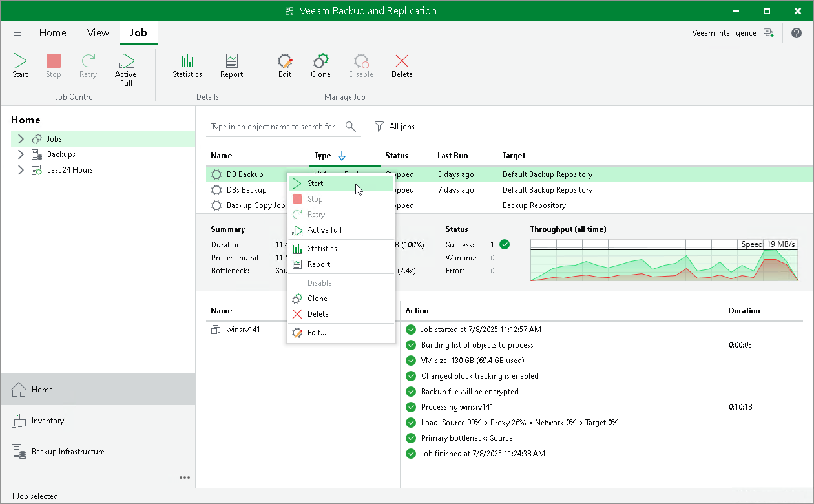This screenshot has width=814, height=504.
Task: Clone the job using the Clone icon
Action: coord(320,65)
